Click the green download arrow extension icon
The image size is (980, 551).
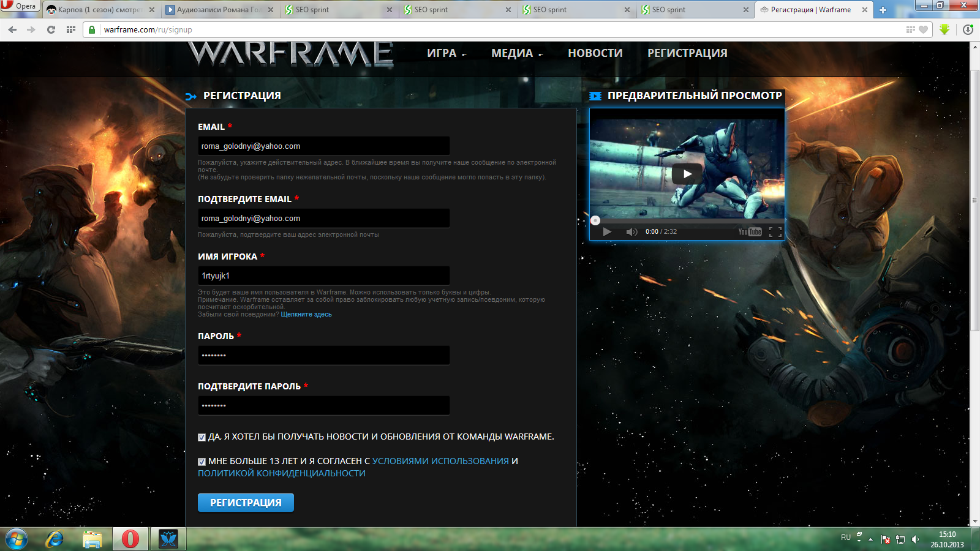(944, 29)
